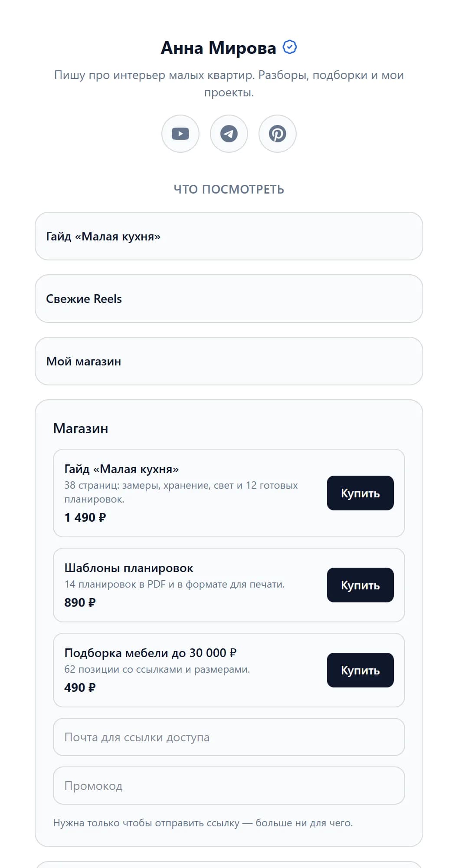Click the verified badge next to Анна Мирова

(290, 47)
